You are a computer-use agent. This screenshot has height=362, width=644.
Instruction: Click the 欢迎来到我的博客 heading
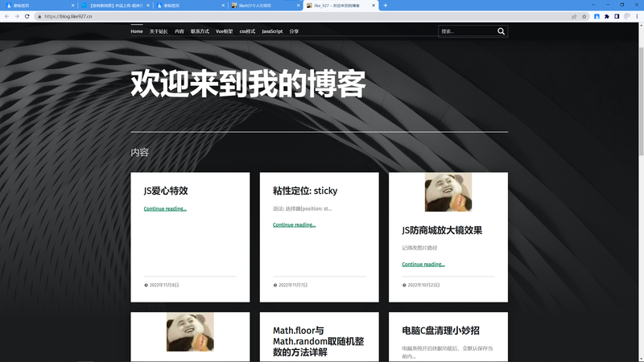coord(248,84)
